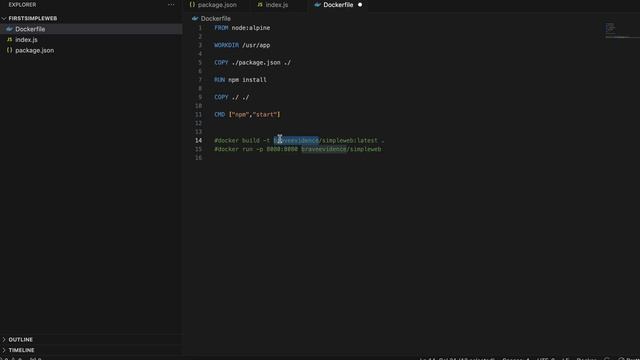Open Explorer more actions ellipsis menu
640x360 pixels.
click(x=171, y=4)
